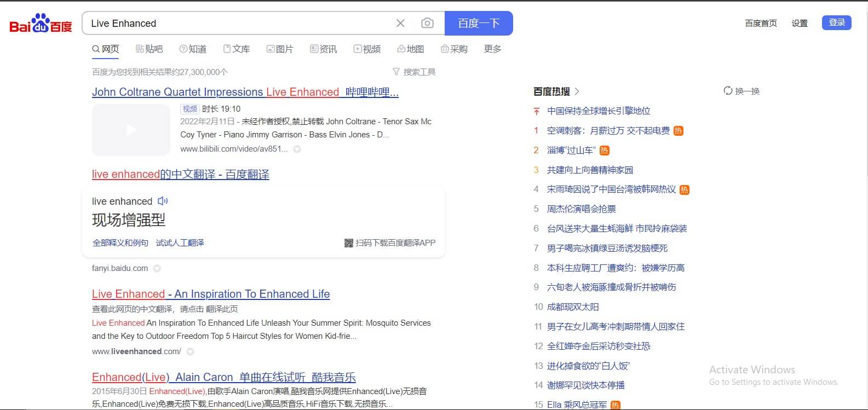868x410 pixels.
Task: Go to 百度首页 link
Action: pyautogui.click(x=761, y=23)
